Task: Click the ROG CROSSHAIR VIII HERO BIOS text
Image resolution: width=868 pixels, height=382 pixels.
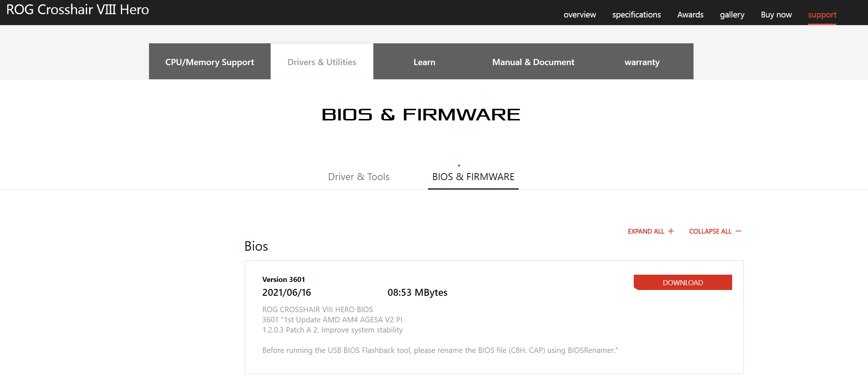Action: [x=318, y=310]
